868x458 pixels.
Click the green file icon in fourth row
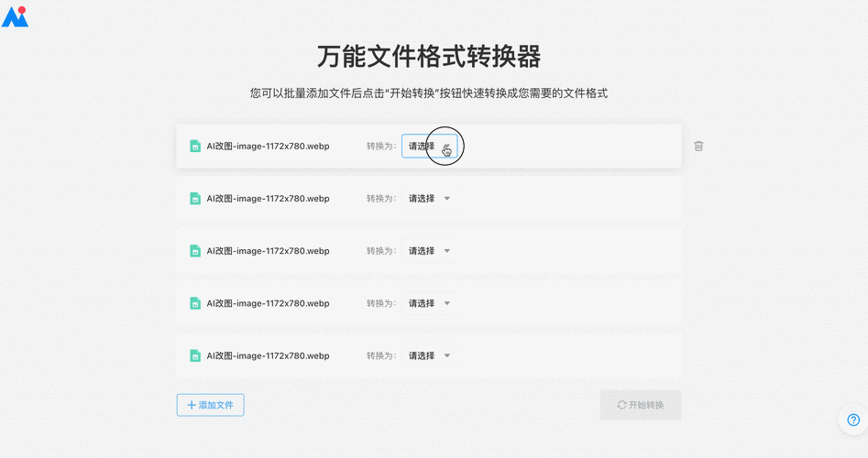(195, 303)
